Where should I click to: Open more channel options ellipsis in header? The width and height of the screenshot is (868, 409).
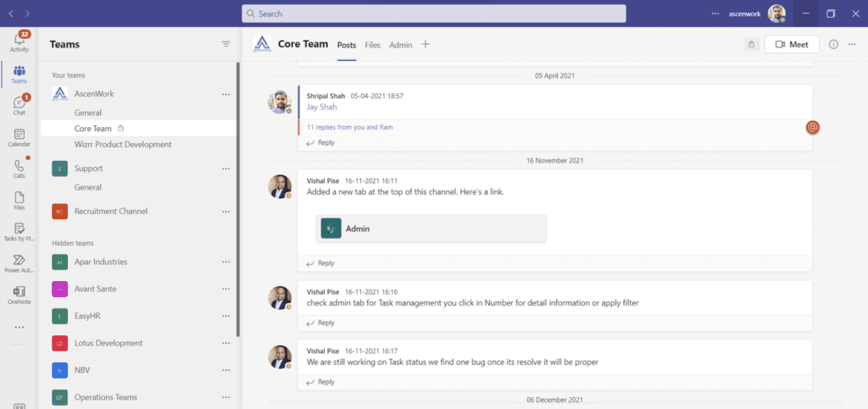pos(852,45)
